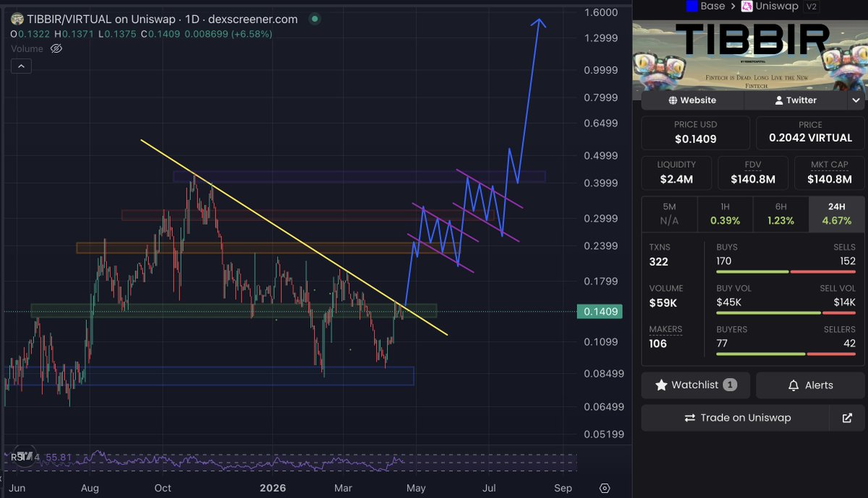Viewport: 868px width, 498px height.
Task: Collapse the chart legend with caret button
Action: click(x=21, y=66)
